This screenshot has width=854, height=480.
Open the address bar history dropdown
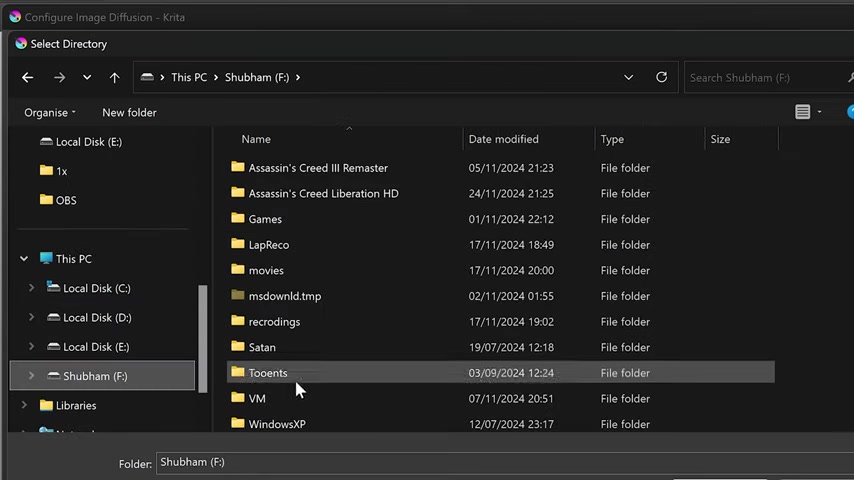coord(629,77)
